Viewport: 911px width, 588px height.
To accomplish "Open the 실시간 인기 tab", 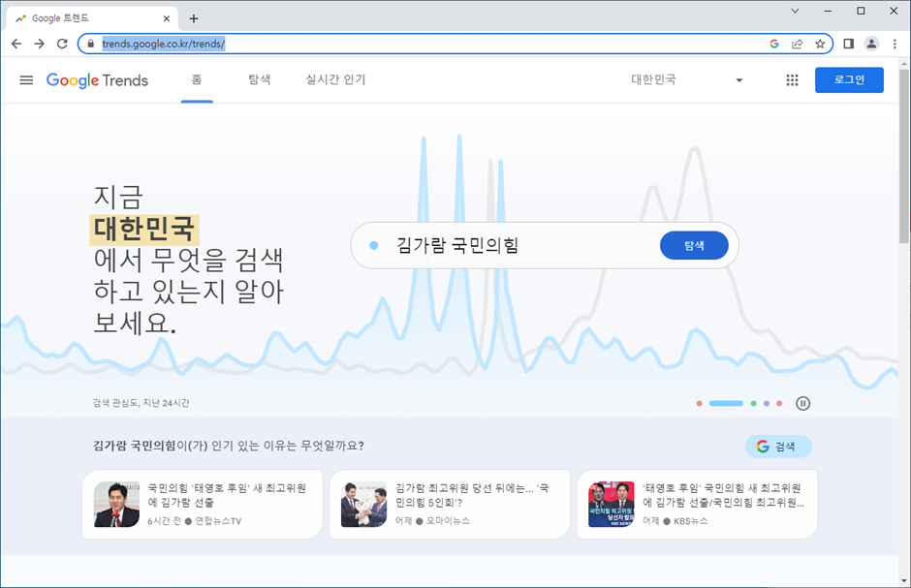I will tap(336, 80).
